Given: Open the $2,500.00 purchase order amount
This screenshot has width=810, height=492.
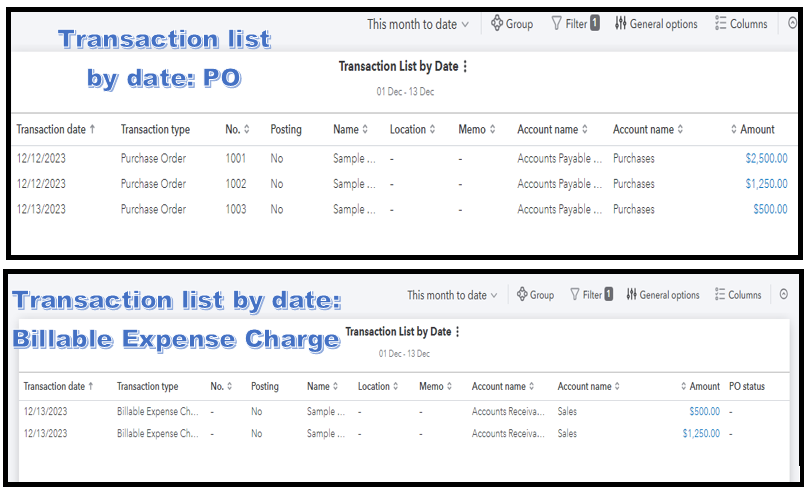Looking at the screenshot, I should tap(766, 158).
